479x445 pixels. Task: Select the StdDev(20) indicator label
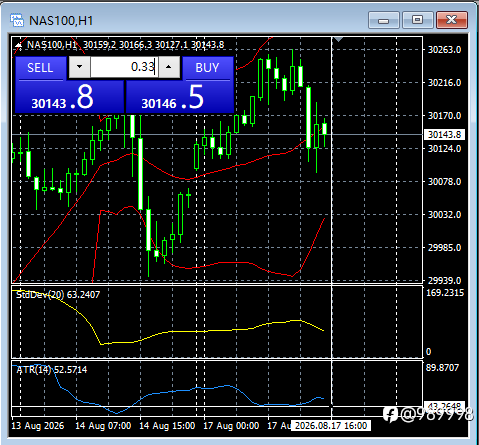pyautogui.click(x=58, y=295)
